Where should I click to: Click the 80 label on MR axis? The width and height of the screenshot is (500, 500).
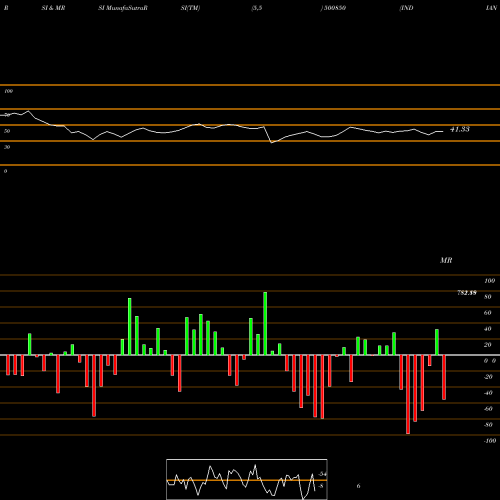tap(488, 297)
